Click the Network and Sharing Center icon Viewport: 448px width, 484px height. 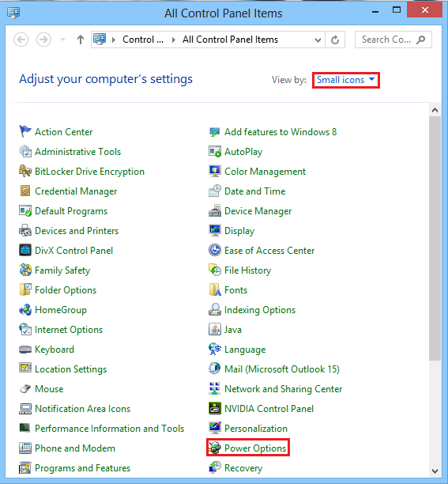click(x=215, y=388)
